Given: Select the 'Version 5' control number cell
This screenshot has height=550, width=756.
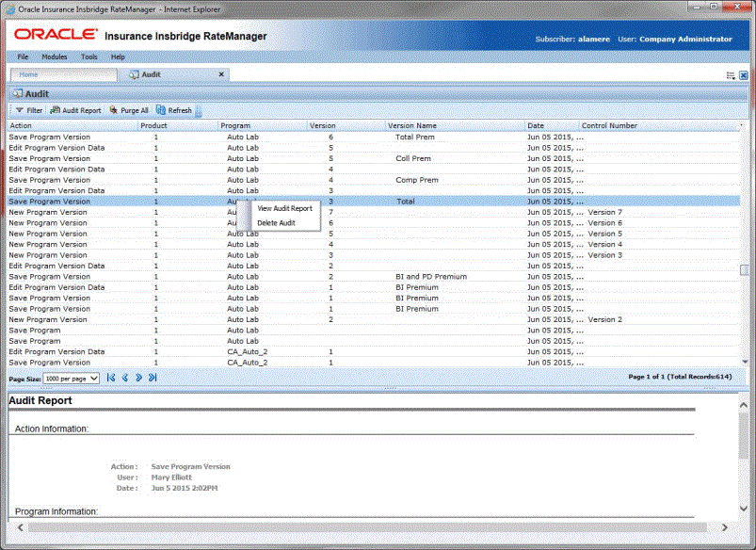Looking at the screenshot, I should pyautogui.click(x=605, y=234).
